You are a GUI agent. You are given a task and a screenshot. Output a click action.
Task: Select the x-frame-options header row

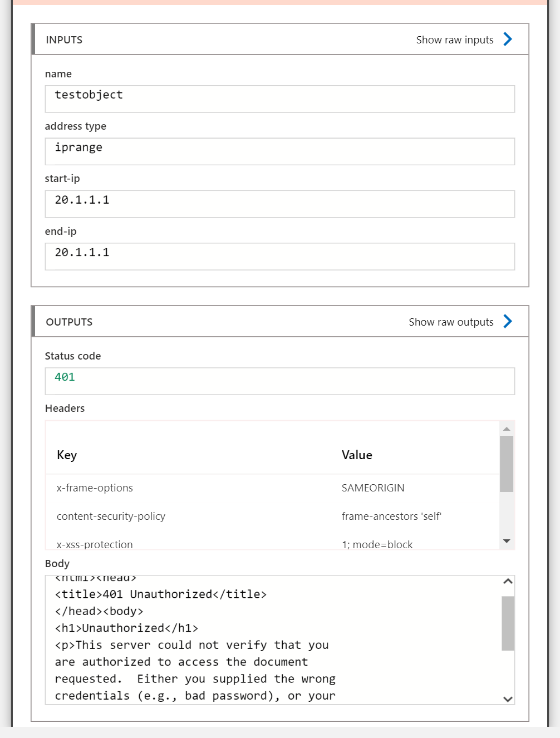[95, 488]
